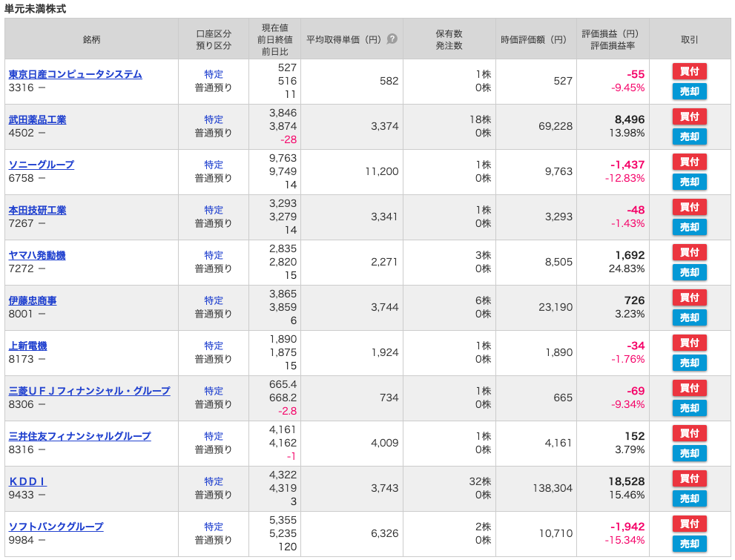
Task: Select holding count 32株 in KDDI row
Action: pyautogui.click(x=480, y=481)
